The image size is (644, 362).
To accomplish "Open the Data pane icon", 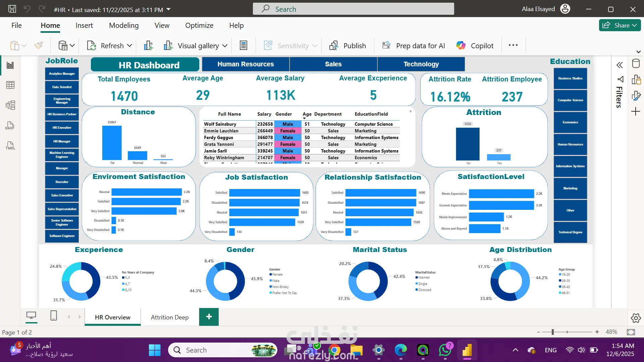I will click(636, 64).
